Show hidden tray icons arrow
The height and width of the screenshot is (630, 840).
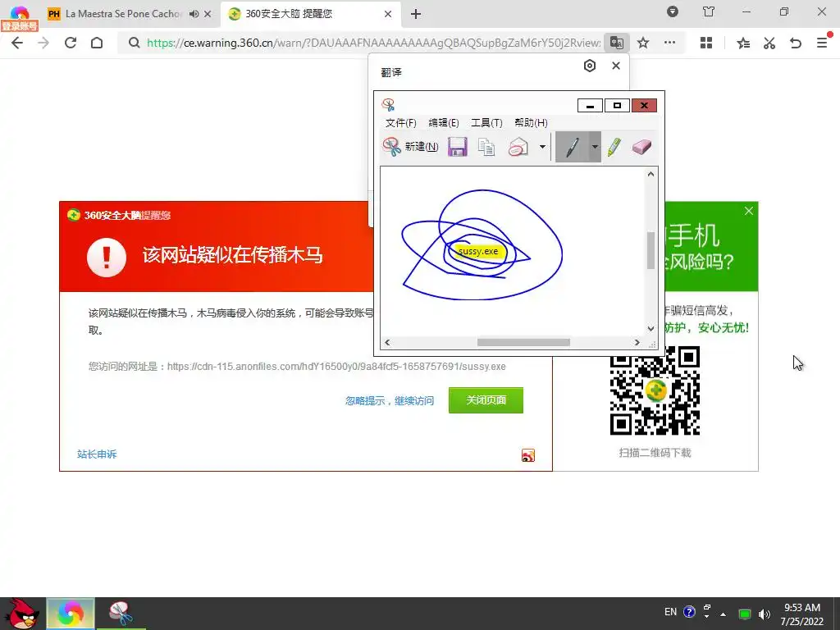pos(724,614)
